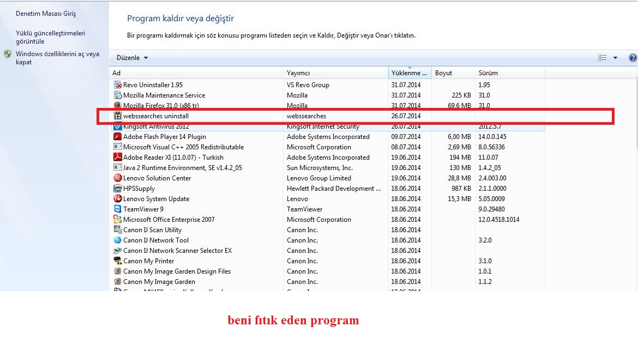Click version 9.0.29480 for TeamViewer
The height and width of the screenshot is (345, 644).
[x=492, y=209]
